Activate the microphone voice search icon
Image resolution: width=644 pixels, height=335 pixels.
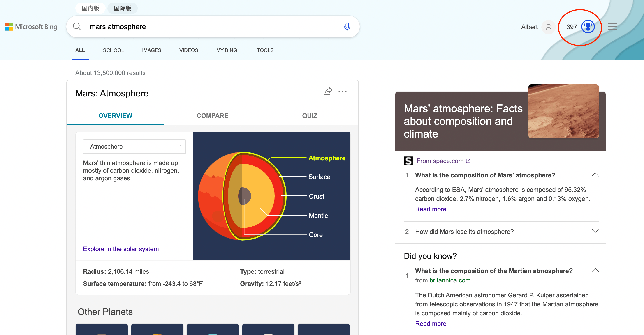347,26
